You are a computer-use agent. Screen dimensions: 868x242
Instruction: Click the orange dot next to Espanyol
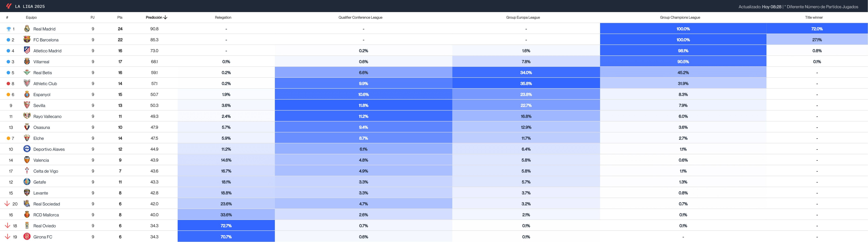(8, 94)
